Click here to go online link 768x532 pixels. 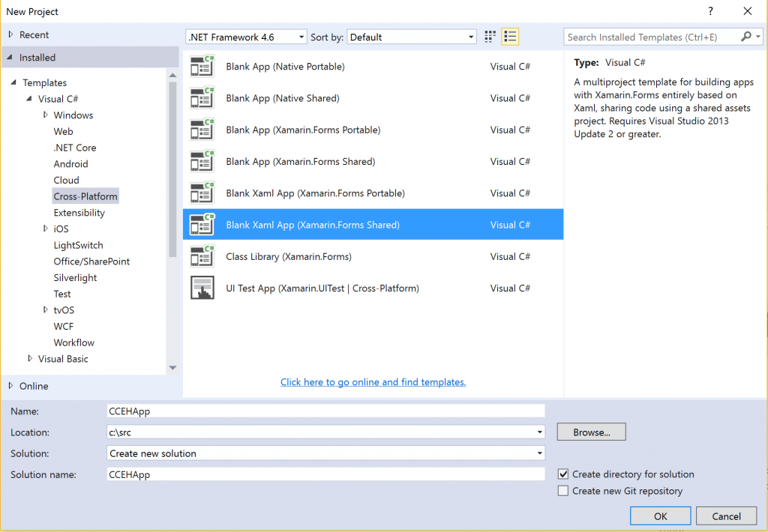tap(373, 381)
